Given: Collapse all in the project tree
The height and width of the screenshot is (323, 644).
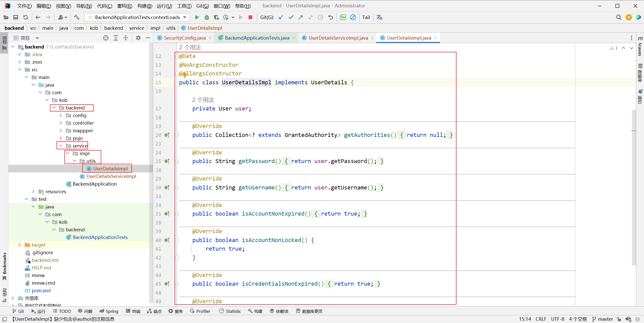Looking at the screenshot, I should click(x=126, y=38).
